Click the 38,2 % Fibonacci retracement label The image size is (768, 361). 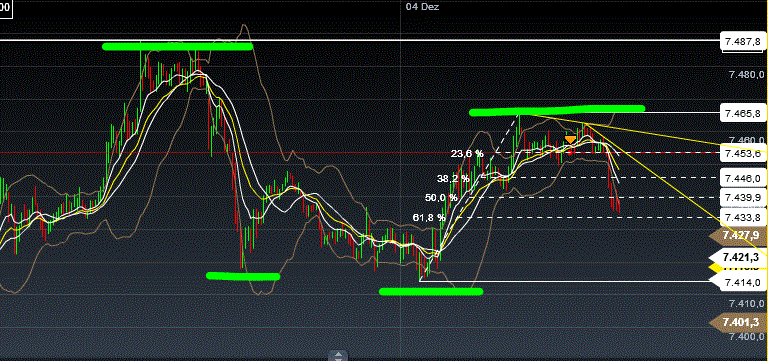coord(453,179)
